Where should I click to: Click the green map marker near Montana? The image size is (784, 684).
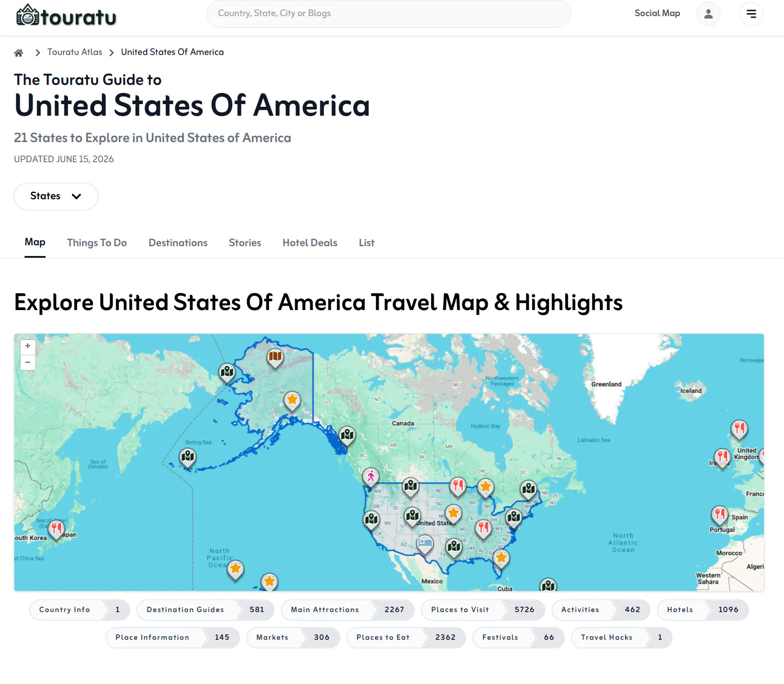click(411, 487)
